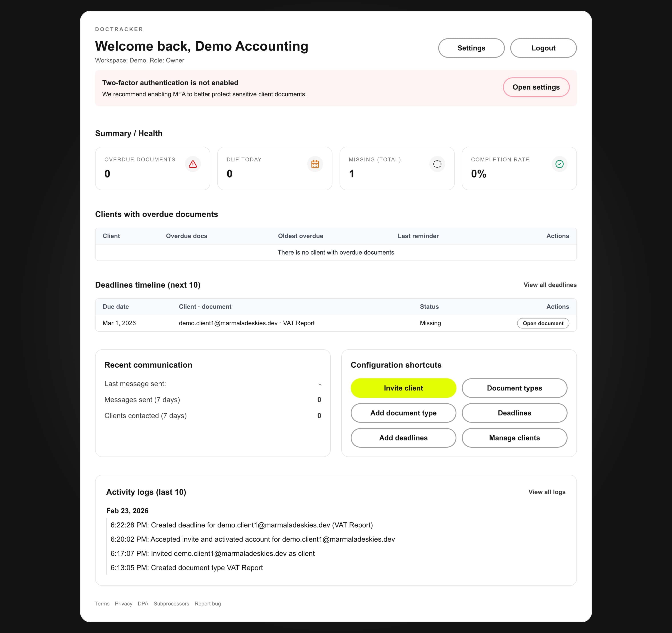Image resolution: width=672 pixels, height=633 pixels.
Task: View all deadlines
Action: click(550, 285)
